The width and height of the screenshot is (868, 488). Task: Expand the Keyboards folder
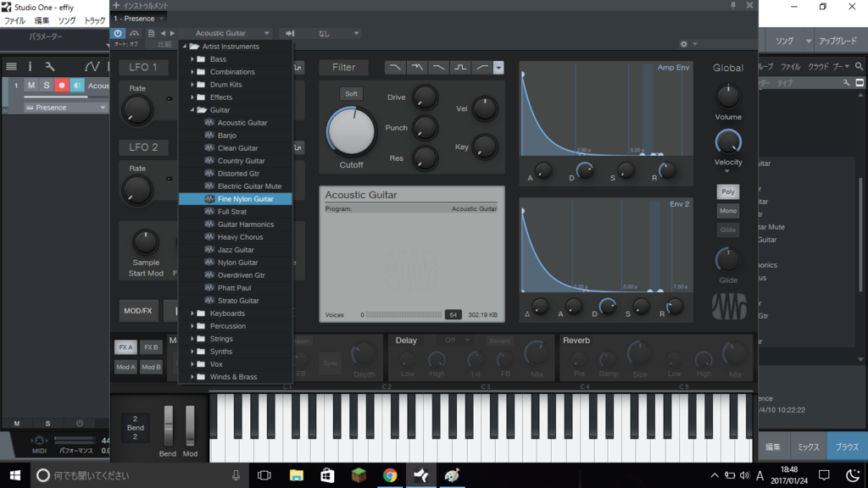click(x=192, y=313)
